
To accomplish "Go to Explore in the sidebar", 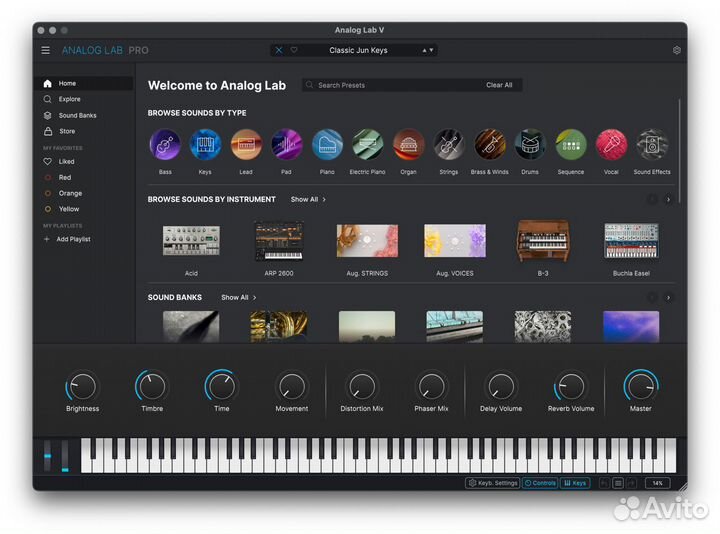I will click(69, 99).
